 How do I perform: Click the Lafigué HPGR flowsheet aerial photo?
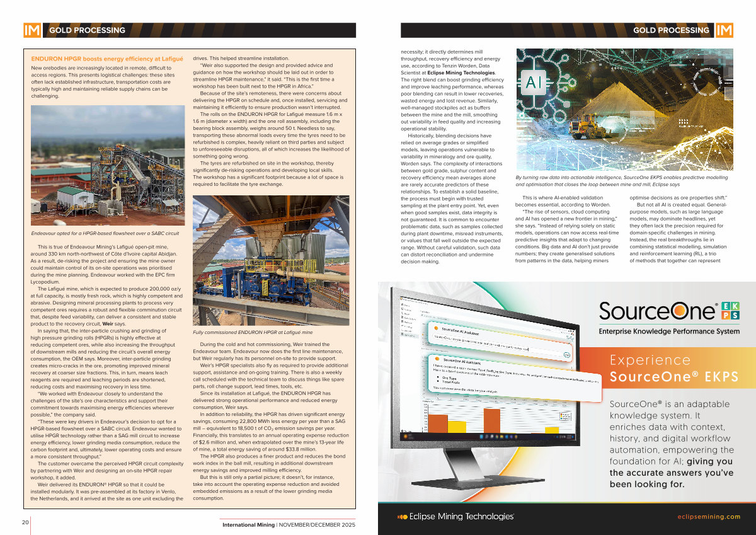tap(108, 166)
